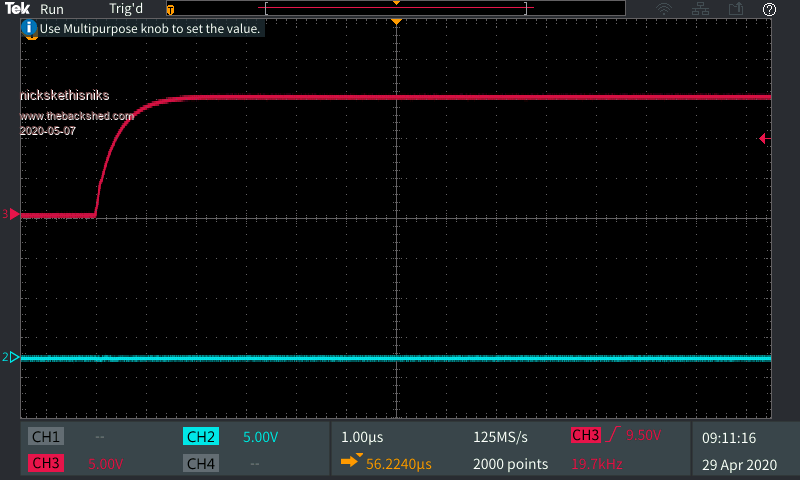Click the Trig'd trigger status label
Image resolution: width=800 pixels, height=480 pixels.
(126, 9)
